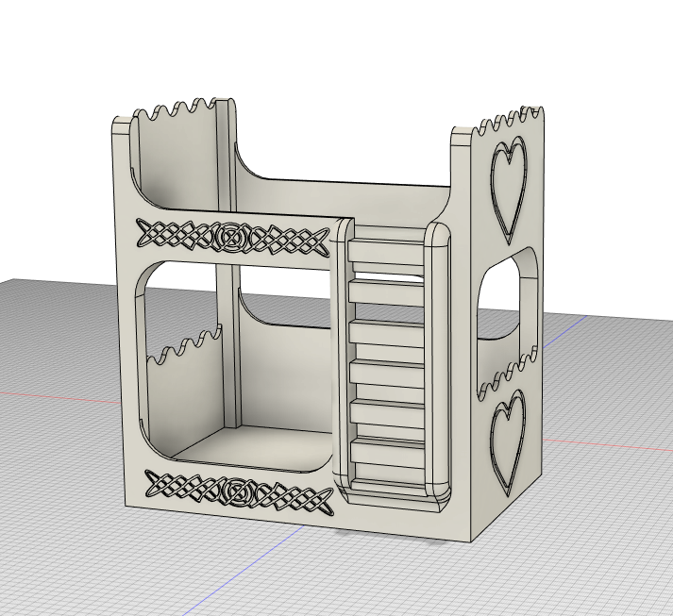This screenshot has width=673, height=616.
Task: Select the lower heart engraving on side panel
Action: click(x=508, y=442)
